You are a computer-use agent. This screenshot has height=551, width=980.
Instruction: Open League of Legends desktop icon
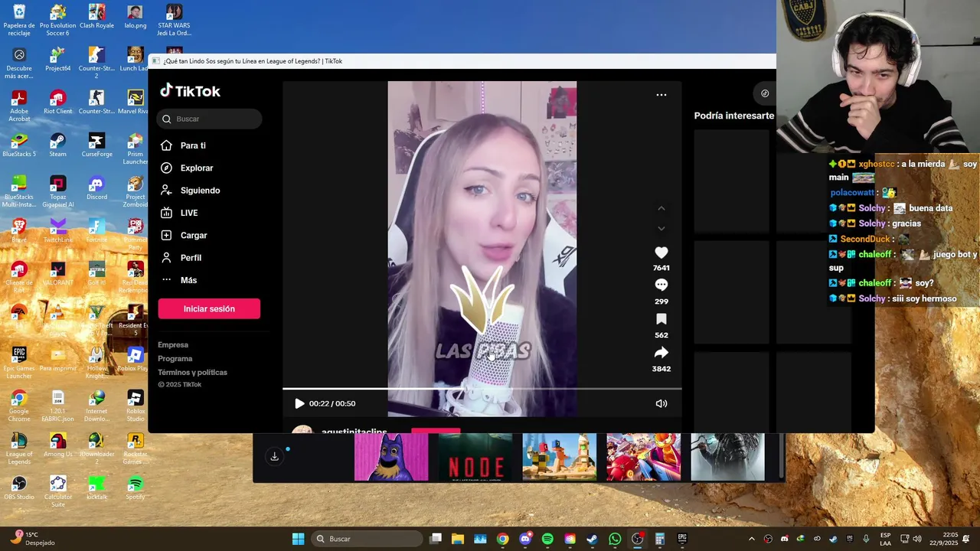point(19,449)
